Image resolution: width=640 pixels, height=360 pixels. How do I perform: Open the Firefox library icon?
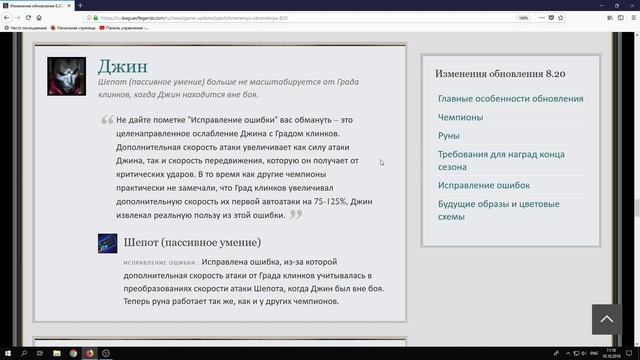pos(610,18)
